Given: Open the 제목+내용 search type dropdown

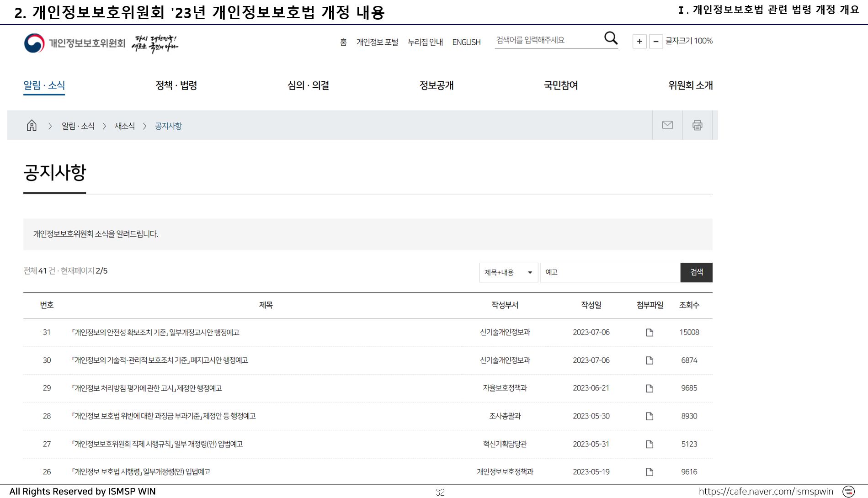Looking at the screenshot, I should [x=508, y=272].
